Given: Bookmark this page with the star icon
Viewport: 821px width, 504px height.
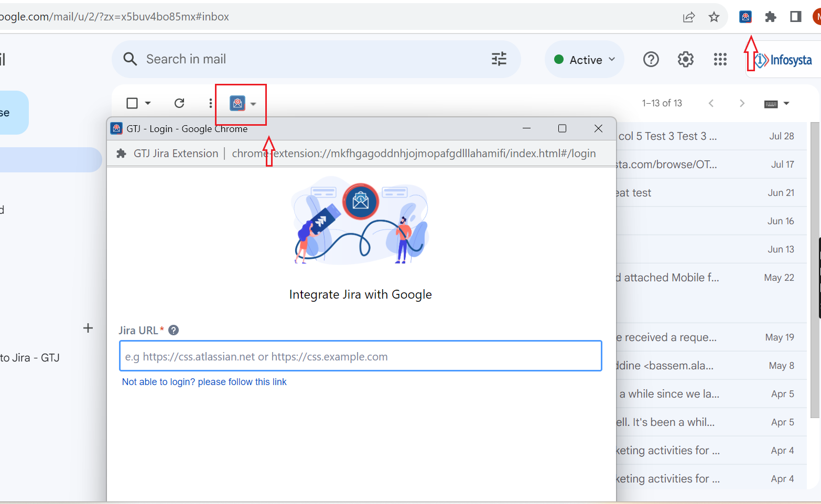Looking at the screenshot, I should click(x=714, y=17).
